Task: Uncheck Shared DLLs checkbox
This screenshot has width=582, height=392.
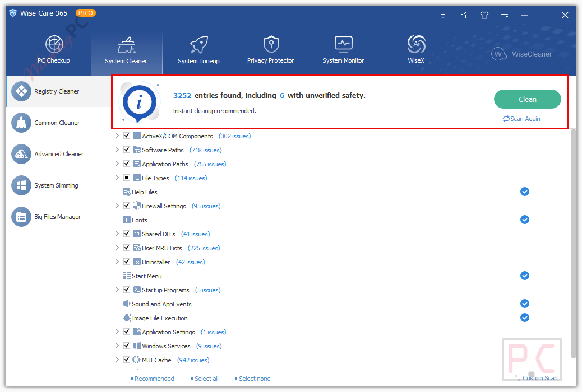Action: pyautogui.click(x=127, y=234)
